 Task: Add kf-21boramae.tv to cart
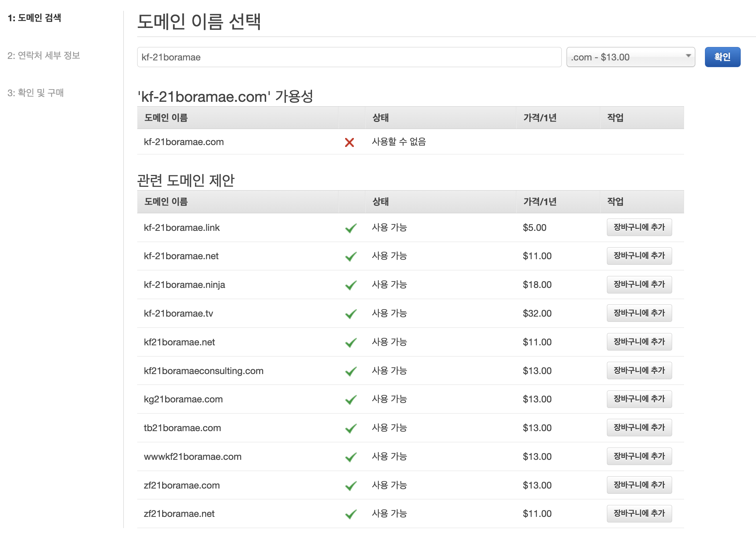(x=639, y=313)
